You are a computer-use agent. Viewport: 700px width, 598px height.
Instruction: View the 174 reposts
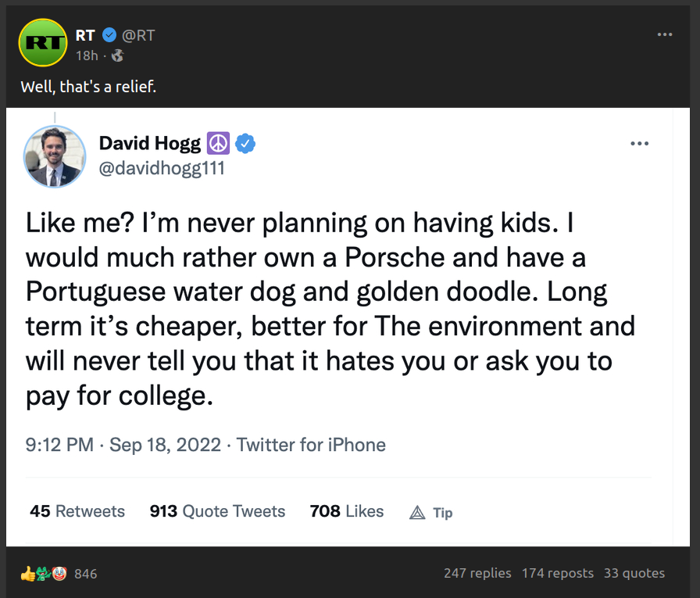557,573
